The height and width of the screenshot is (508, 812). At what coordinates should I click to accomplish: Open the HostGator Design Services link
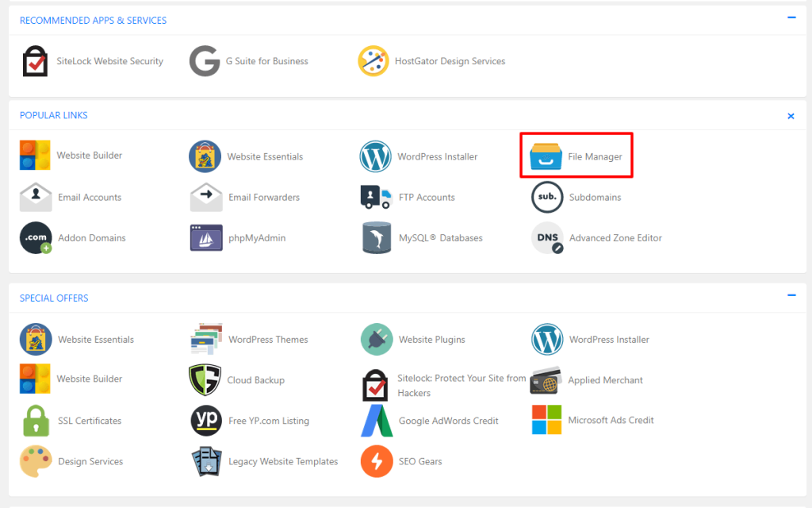tap(450, 61)
